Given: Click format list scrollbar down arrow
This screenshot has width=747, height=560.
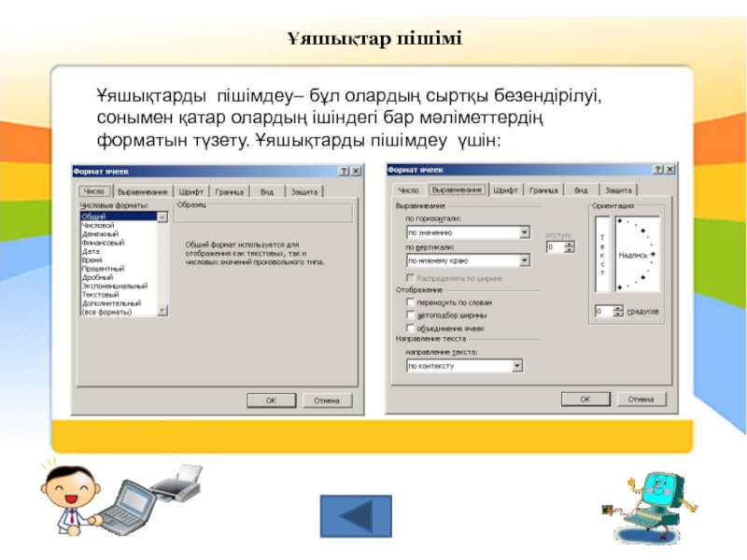Looking at the screenshot, I should (162, 311).
